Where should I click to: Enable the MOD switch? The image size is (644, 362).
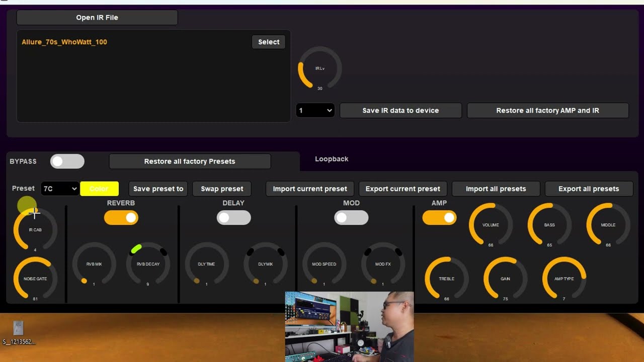coord(351,218)
